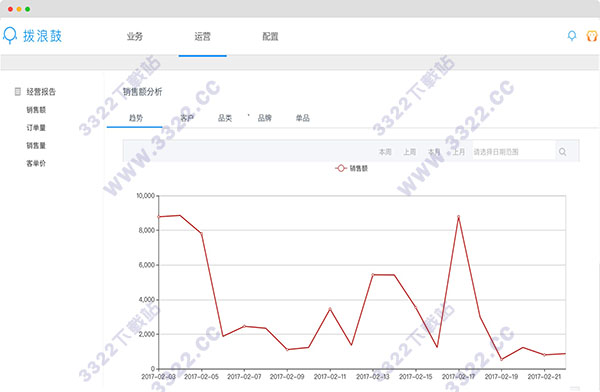Open the 配置 top menu

[x=270, y=36]
